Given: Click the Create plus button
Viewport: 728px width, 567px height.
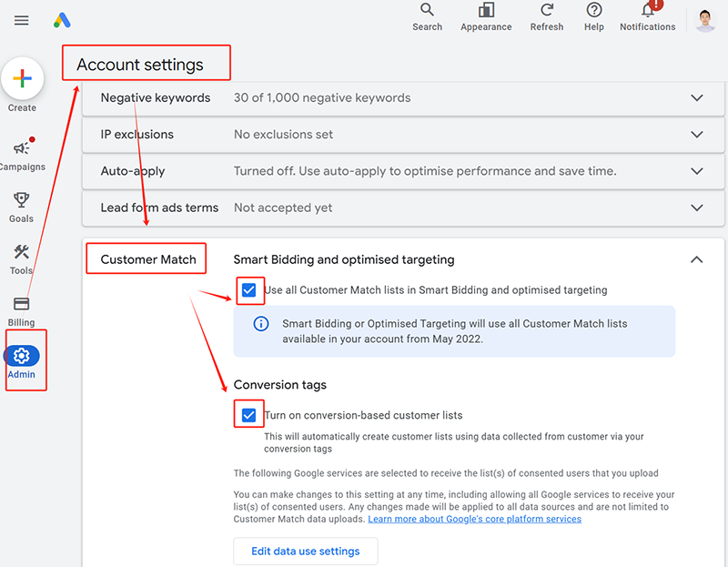Looking at the screenshot, I should pyautogui.click(x=23, y=78).
